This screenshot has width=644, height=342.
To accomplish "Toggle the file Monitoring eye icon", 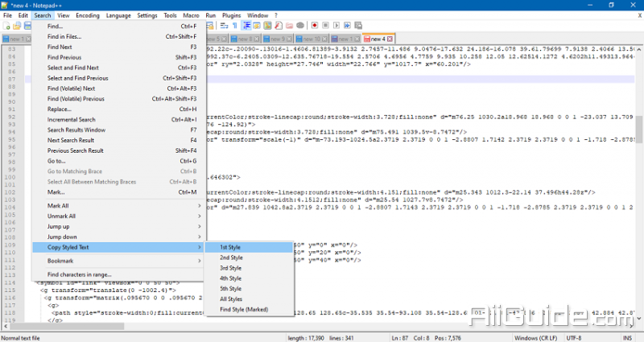I will [300, 26].
